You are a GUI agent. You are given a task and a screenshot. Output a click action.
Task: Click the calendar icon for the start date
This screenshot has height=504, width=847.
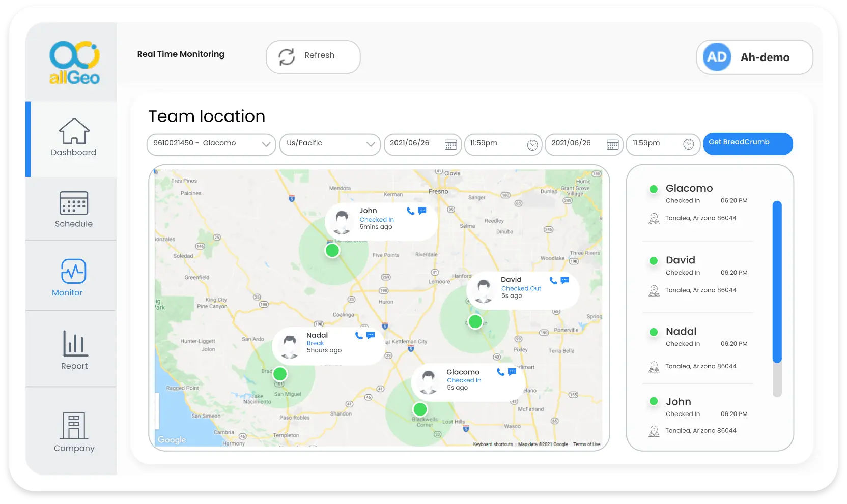tap(450, 144)
